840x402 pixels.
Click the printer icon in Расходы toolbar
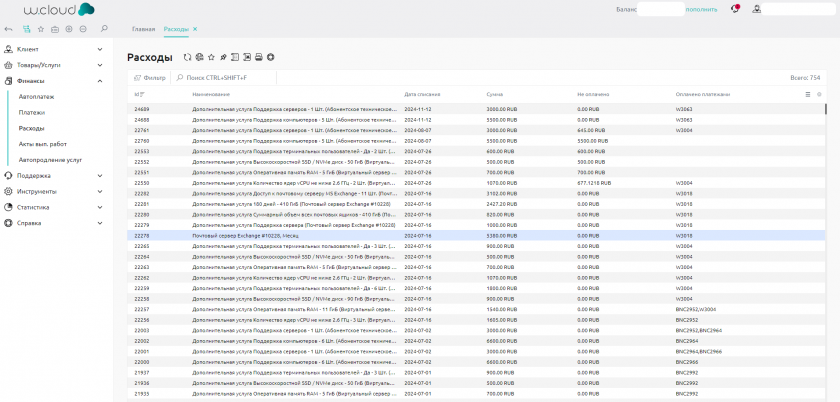258,57
